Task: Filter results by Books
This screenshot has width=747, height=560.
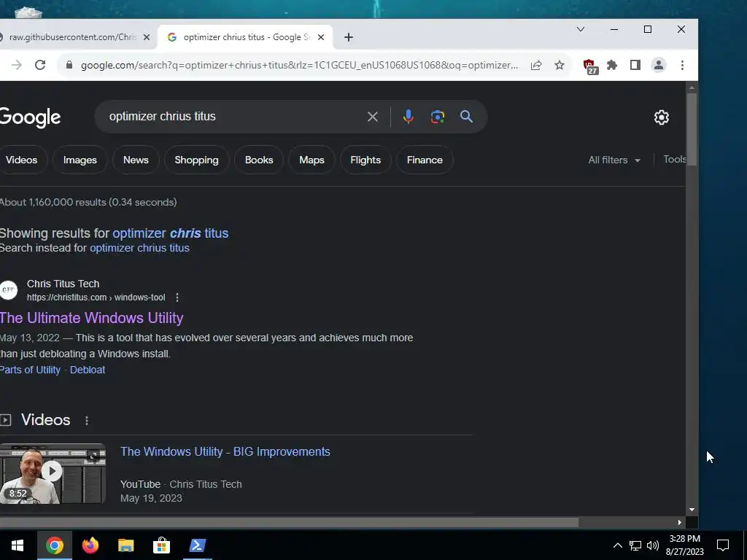Action: click(x=259, y=160)
